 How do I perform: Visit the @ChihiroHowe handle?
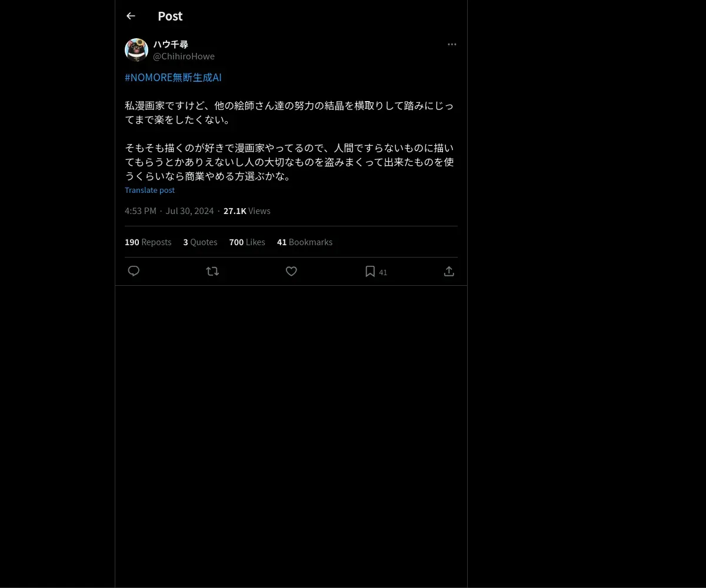coord(184,56)
